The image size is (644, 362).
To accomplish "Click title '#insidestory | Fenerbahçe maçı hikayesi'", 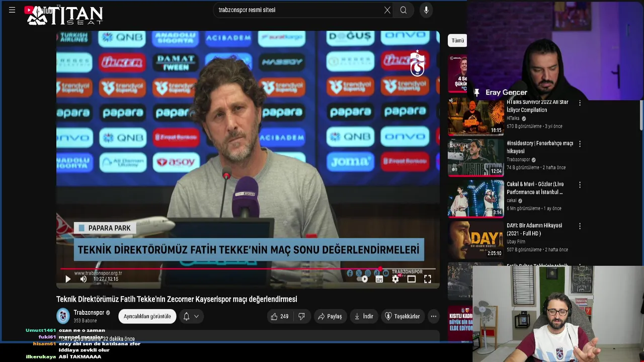I will pos(540,147).
